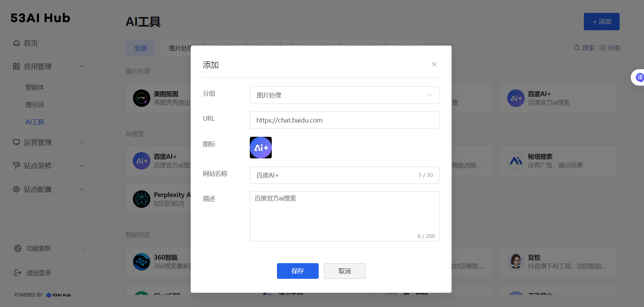Click the 退出登录 logout icon
This screenshot has width=644, height=307.
[18, 273]
